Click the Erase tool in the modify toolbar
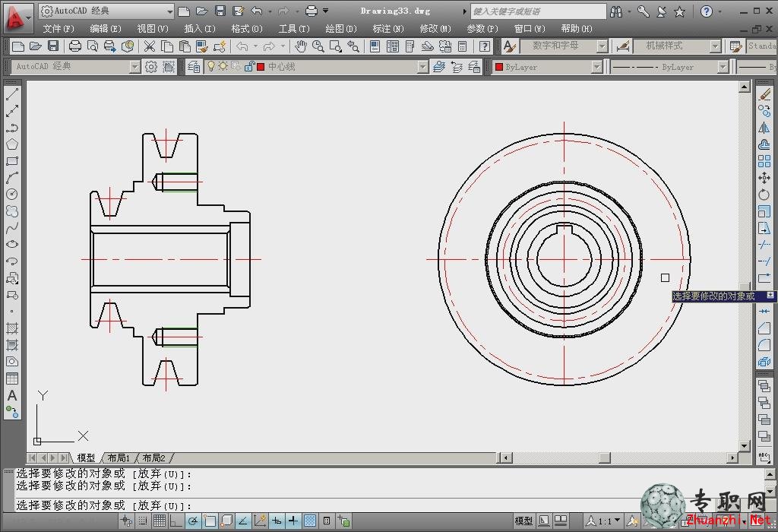This screenshot has height=532, width=778. pyautogui.click(x=764, y=93)
